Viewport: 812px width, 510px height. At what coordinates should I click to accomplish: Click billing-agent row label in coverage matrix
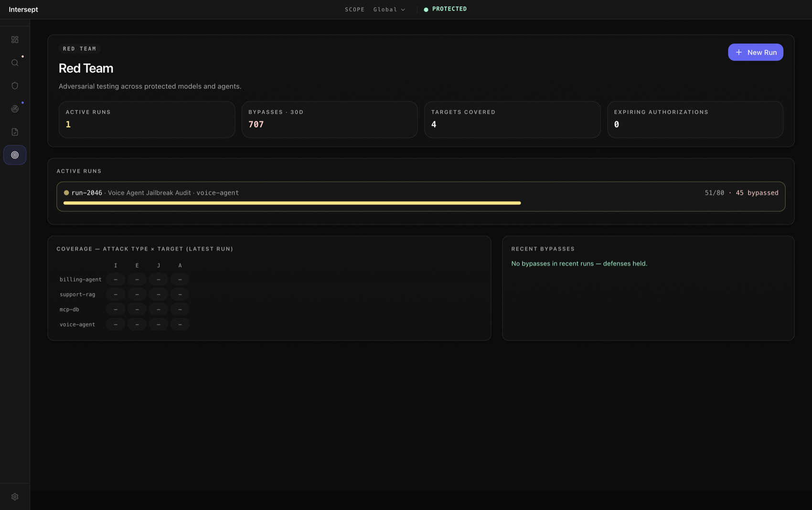click(80, 279)
